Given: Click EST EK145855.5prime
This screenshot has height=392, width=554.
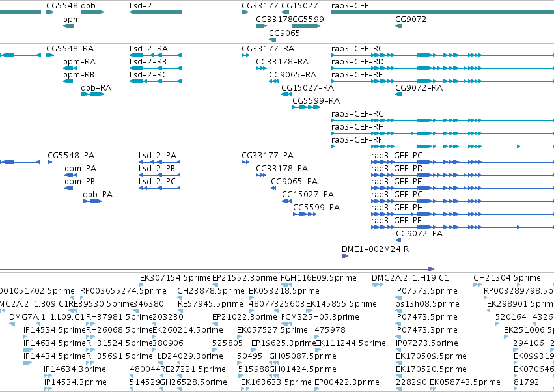Looking at the screenshot, I should (x=341, y=304).
